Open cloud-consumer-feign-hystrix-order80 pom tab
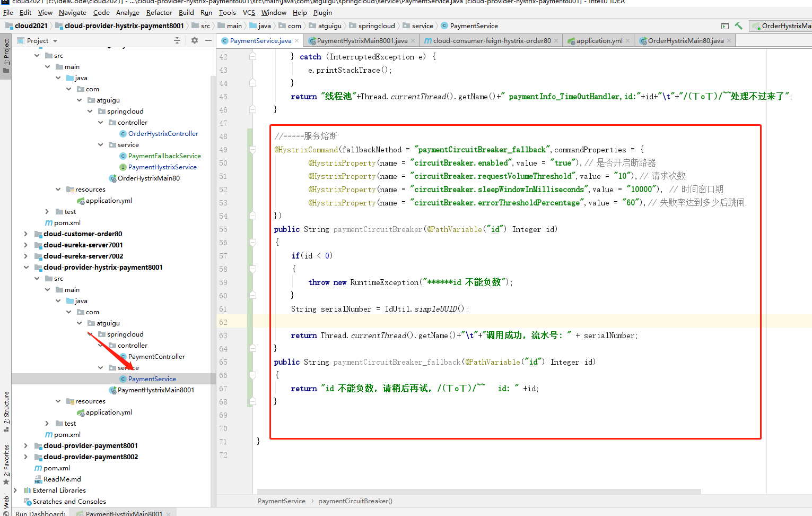Viewport: 812px width, 516px height. tap(492, 40)
